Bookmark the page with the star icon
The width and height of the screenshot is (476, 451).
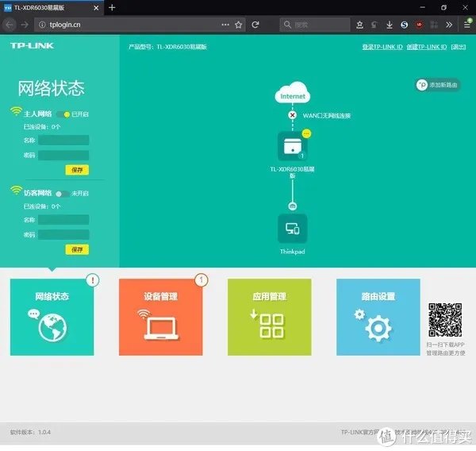(238, 25)
